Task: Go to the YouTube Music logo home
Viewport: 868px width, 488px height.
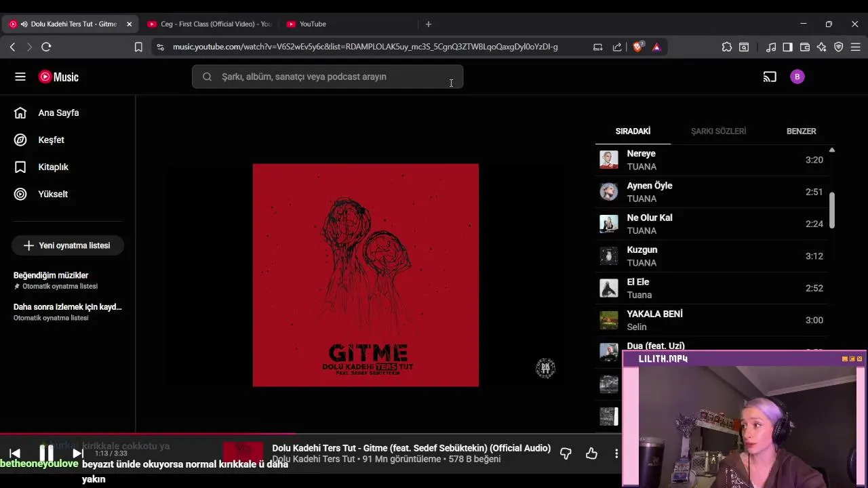Action: pos(58,77)
